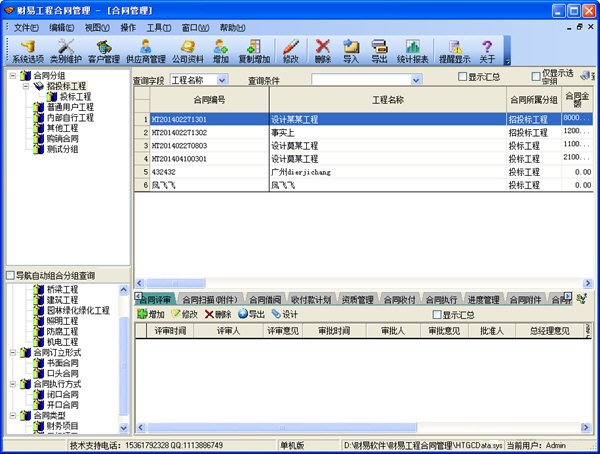Collapse the 合同执行方式 node
Viewport: 600px width, 454px height.
click(13, 384)
